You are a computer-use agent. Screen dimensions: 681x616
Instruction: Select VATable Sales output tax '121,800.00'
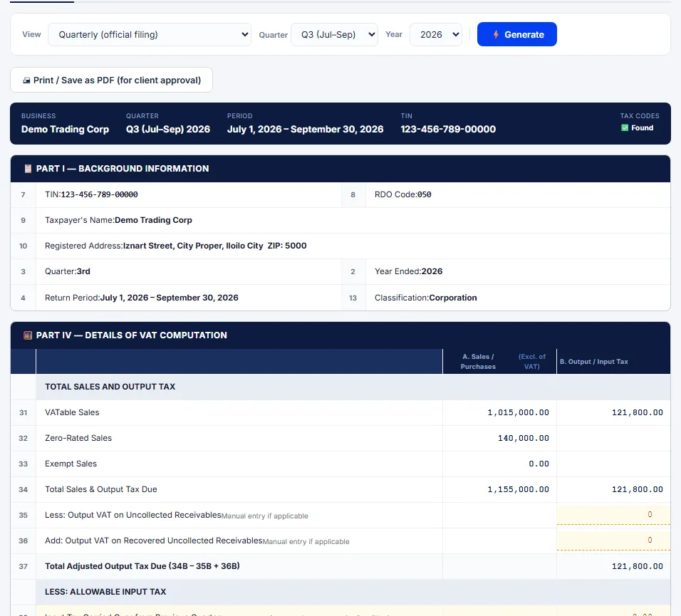637,412
